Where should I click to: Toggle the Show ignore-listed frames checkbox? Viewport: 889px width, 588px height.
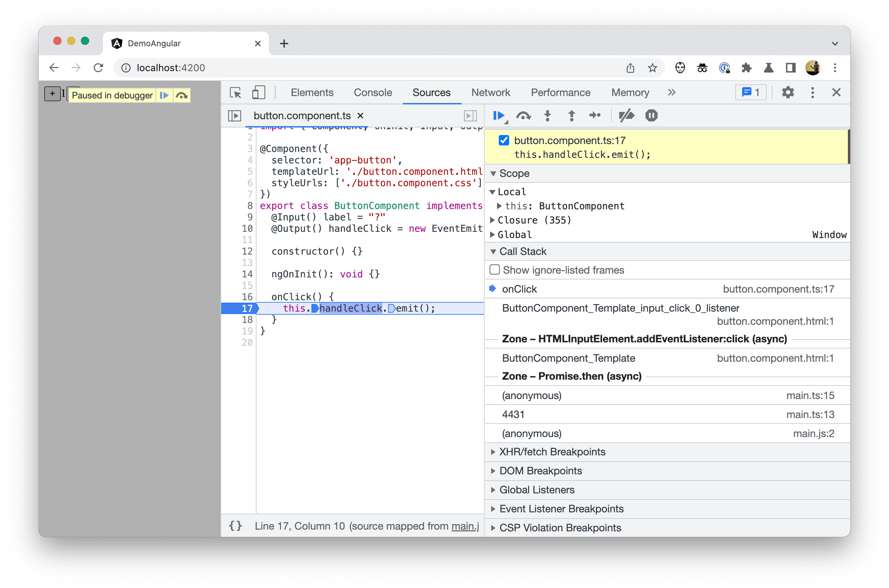click(x=493, y=269)
